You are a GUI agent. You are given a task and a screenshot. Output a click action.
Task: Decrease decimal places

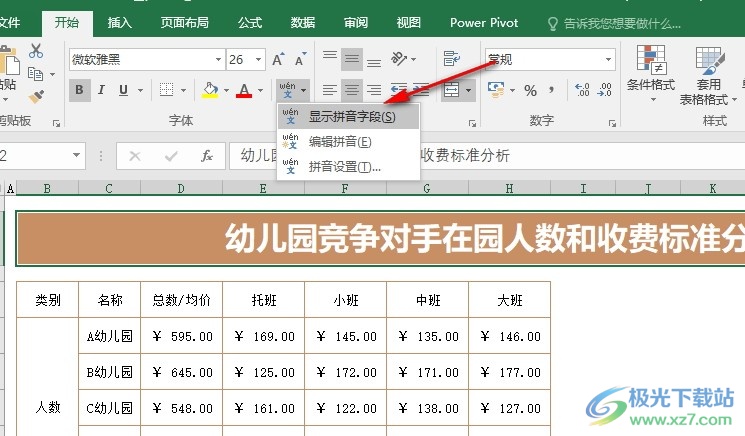(604, 90)
